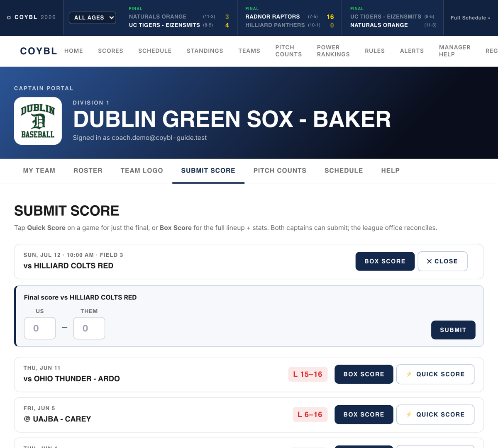Click the vs HILLIARD COLTS RED game title
Screen dimensions: 498x448
pos(68,266)
